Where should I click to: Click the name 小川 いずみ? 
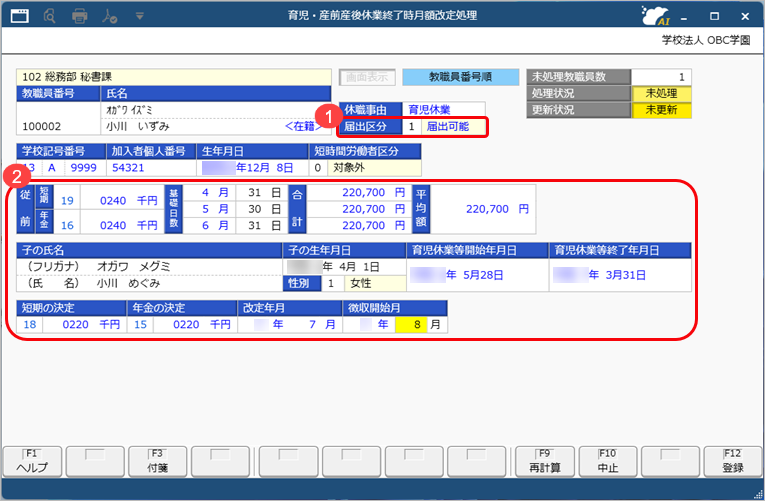[138, 127]
